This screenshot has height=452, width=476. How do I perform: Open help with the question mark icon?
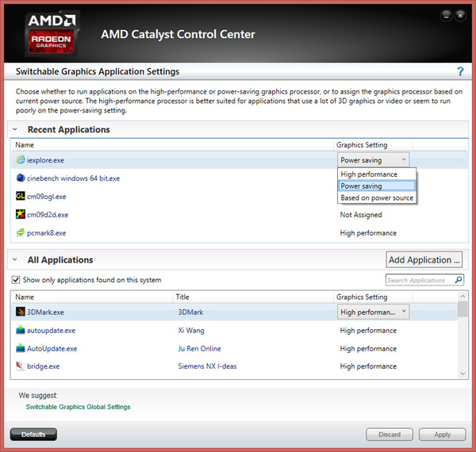[460, 71]
